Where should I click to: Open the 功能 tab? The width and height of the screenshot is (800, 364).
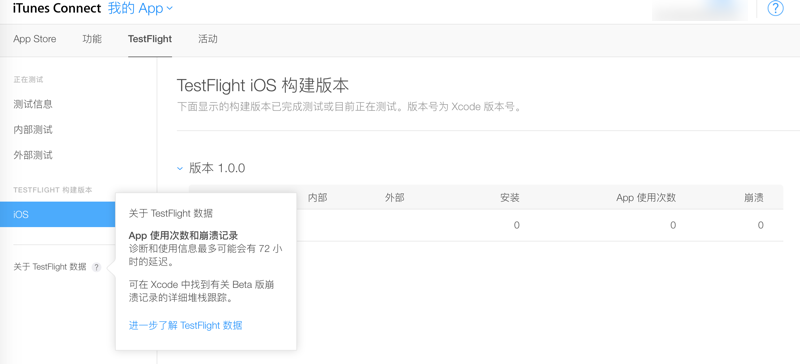[x=92, y=39]
